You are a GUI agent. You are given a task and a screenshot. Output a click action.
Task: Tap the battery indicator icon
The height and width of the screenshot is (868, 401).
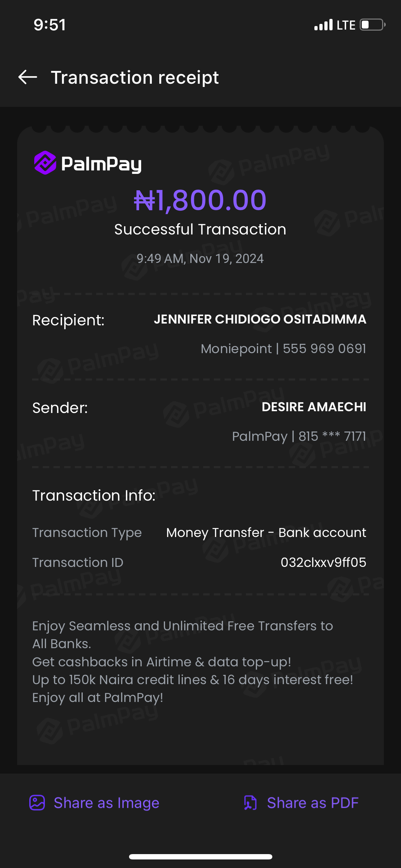(x=372, y=25)
